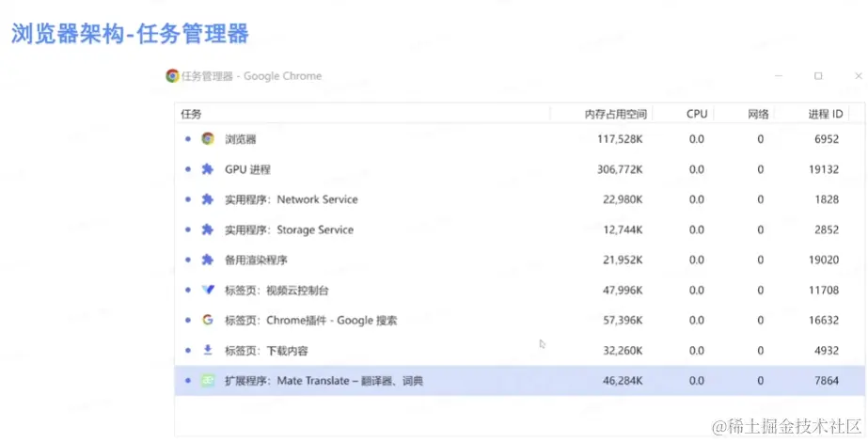
Task: Click the puzzle icon beside GPU 进程
Action: pos(208,169)
